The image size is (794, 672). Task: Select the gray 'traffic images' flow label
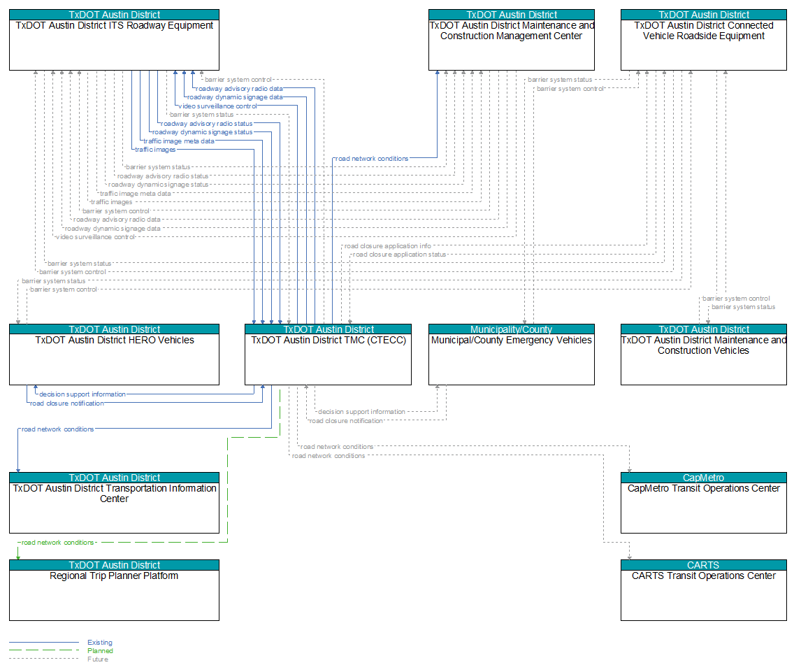pyautogui.click(x=111, y=201)
